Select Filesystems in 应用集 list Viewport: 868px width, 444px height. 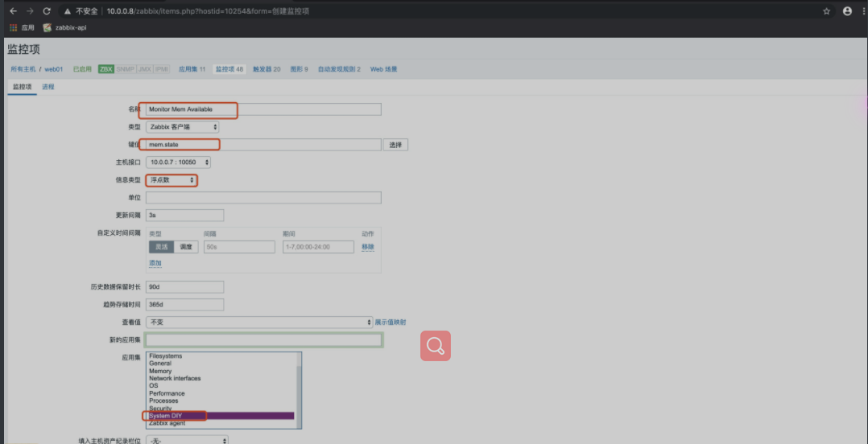(221, 356)
